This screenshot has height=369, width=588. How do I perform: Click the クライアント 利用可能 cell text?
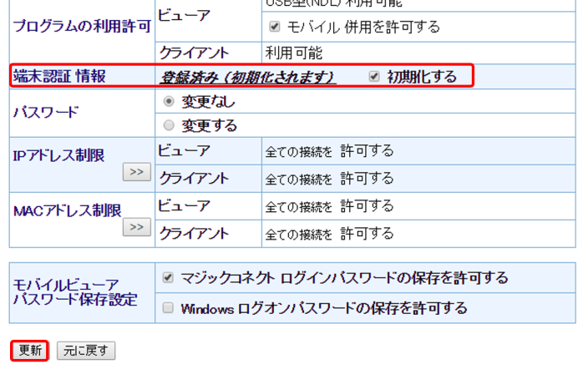point(293,53)
